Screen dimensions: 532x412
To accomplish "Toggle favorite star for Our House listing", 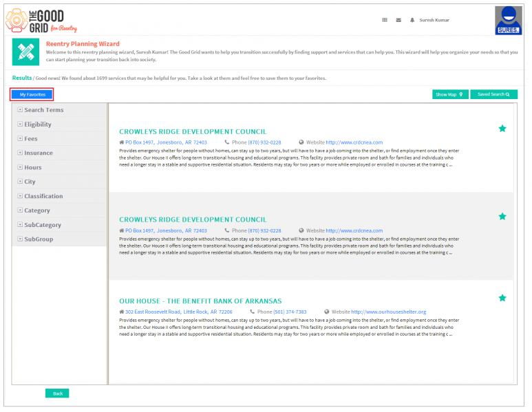I will coord(502,298).
